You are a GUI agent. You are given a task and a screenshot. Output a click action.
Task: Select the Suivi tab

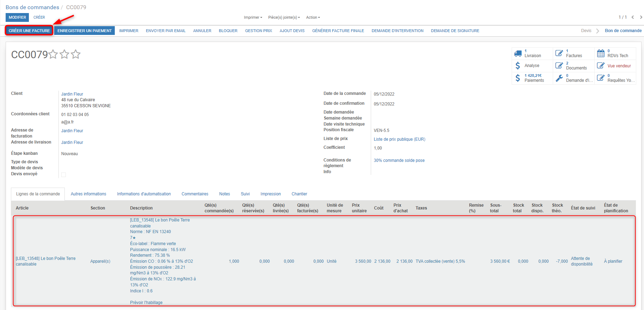coord(245,194)
